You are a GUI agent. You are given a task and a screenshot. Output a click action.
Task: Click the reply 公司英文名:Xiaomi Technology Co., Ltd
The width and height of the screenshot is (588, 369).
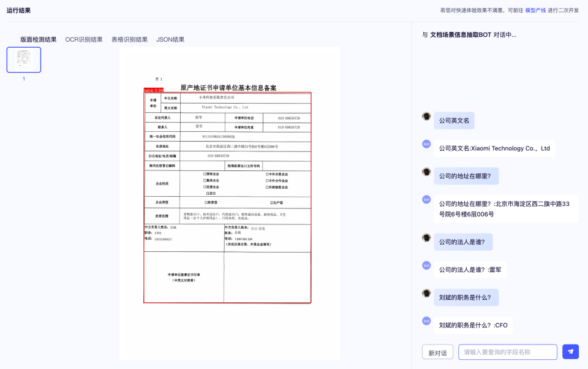[494, 148]
